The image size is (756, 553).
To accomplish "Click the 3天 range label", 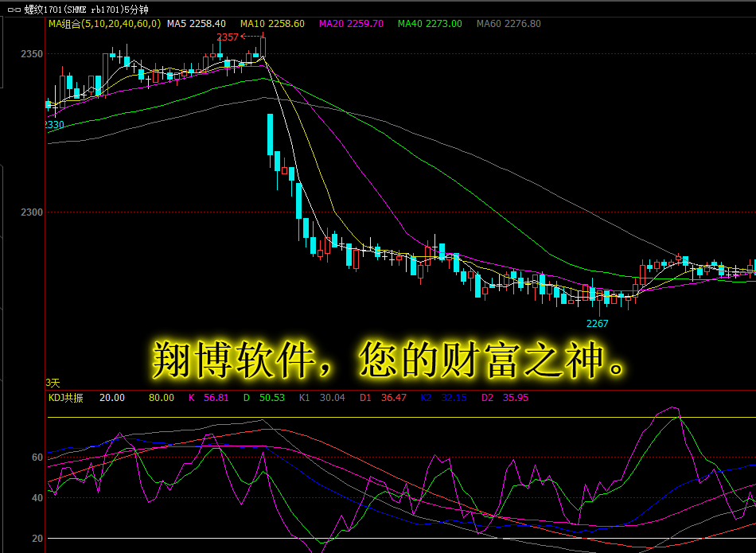I will pyautogui.click(x=53, y=383).
